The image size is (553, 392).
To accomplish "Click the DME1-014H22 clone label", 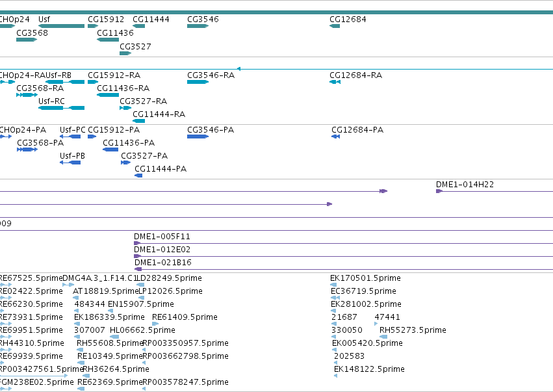I will coord(465,185).
